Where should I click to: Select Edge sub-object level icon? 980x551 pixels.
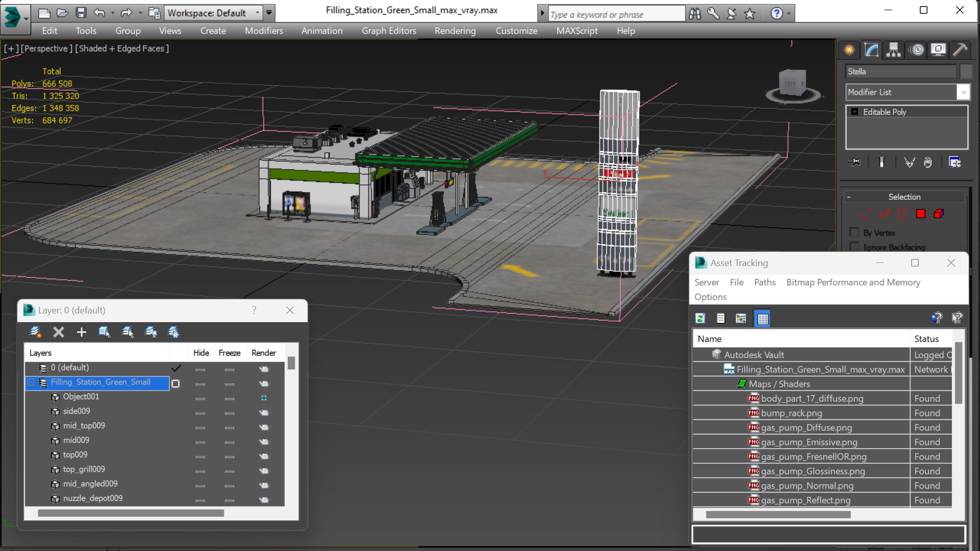coord(884,214)
